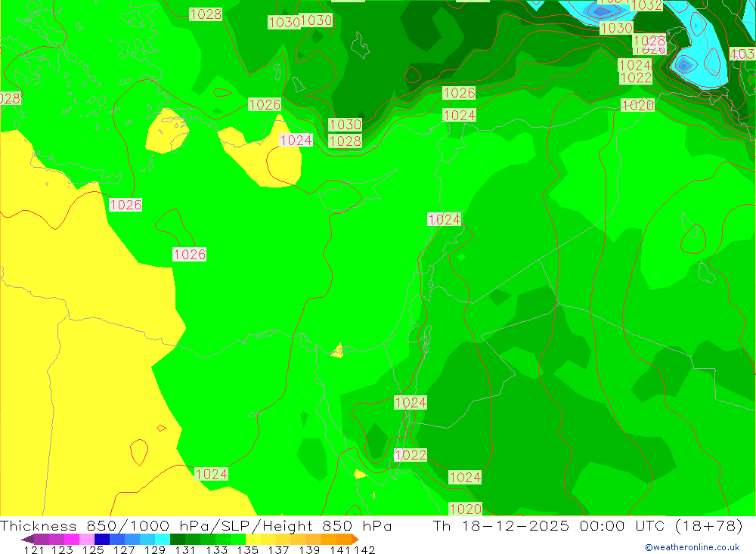
Task: Open the weatheronline.co.uk copyright link
Action: click(692, 547)
